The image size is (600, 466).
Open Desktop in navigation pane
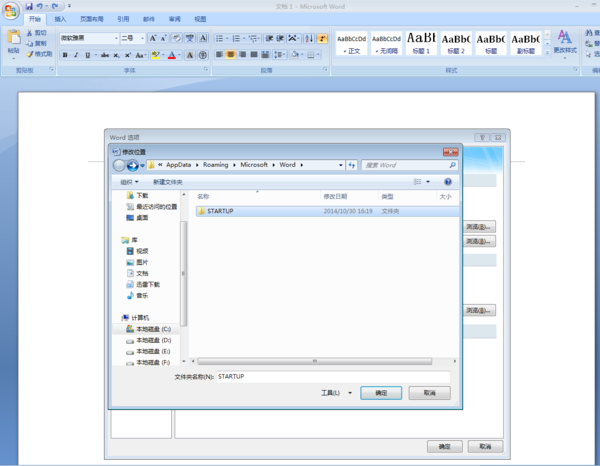tap(137, 218)
